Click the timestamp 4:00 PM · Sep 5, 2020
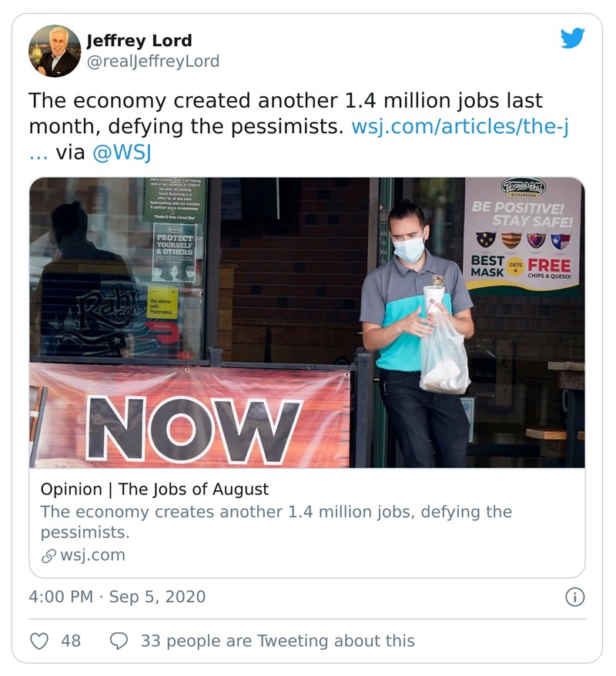This screenshot has width=616, height=676. pyautogui.click(x=117, y=597)
